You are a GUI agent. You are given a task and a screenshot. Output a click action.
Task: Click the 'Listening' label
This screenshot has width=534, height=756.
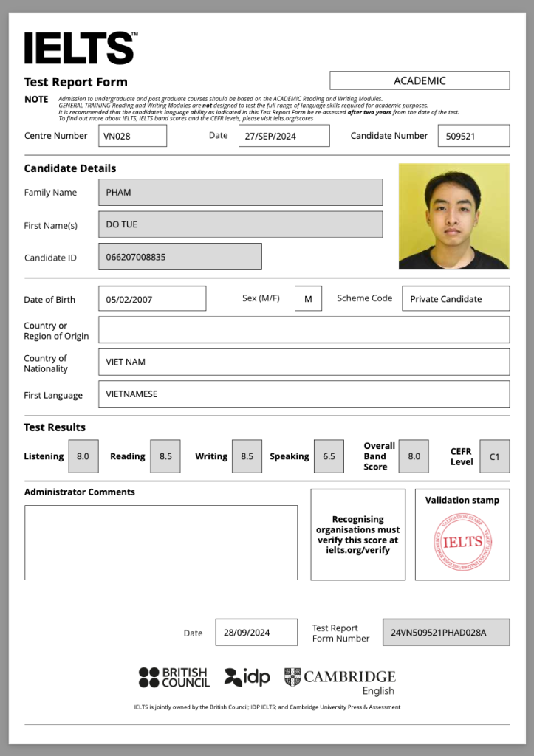click(44, 456)
